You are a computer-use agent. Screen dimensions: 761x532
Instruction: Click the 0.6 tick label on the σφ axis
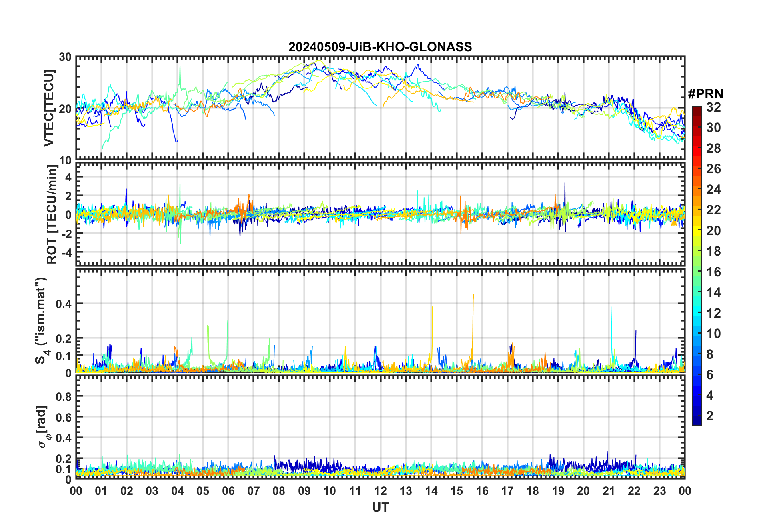pos(64,417)
